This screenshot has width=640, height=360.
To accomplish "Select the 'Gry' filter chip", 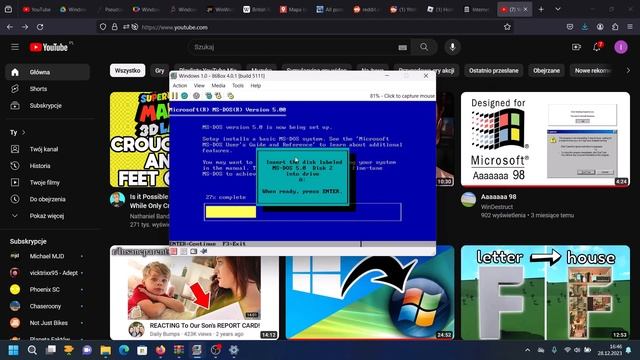I will pyautogui.click(x=160, y=71).
